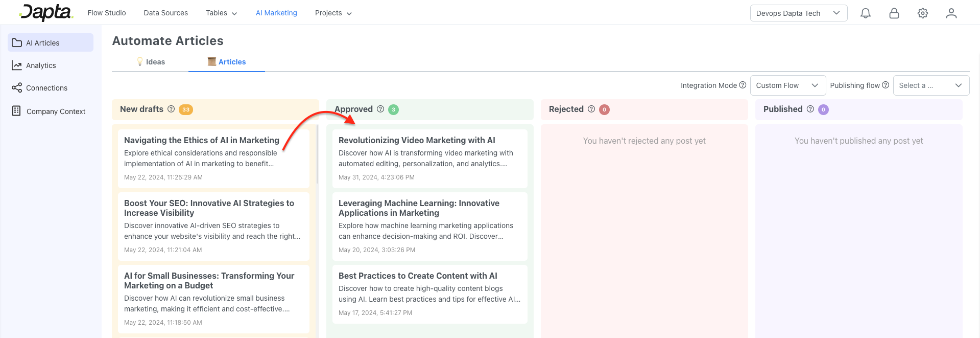Click help icon next to Published
The width and height of the screenshot is (980, 338).
[810, 109]
